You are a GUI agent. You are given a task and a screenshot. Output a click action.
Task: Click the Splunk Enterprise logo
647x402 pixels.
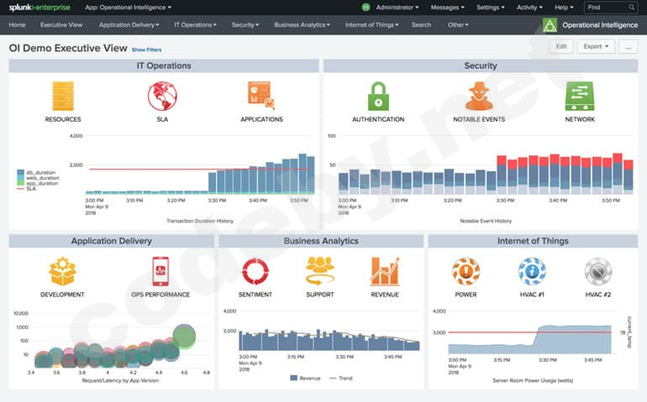(x=40, y=7)
